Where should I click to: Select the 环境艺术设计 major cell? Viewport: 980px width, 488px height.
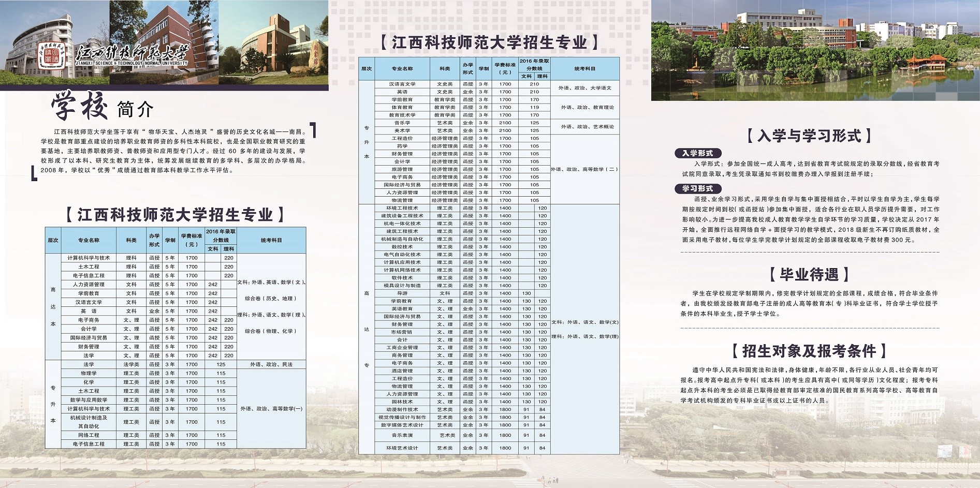coord(402,448)
